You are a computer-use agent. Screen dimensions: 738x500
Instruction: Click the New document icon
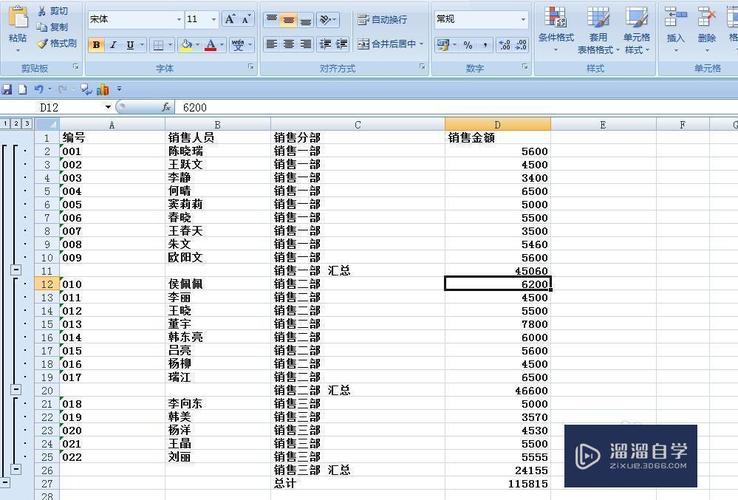(x=23, y=89)
